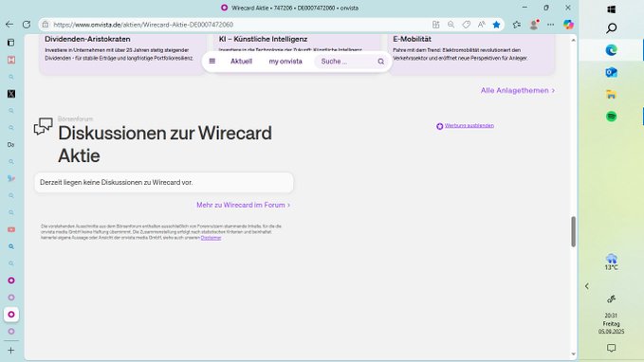The height and width of the screenshot is (362, 644).
Task: Open a new tab with plus
Action: click(x=11, y=350)
